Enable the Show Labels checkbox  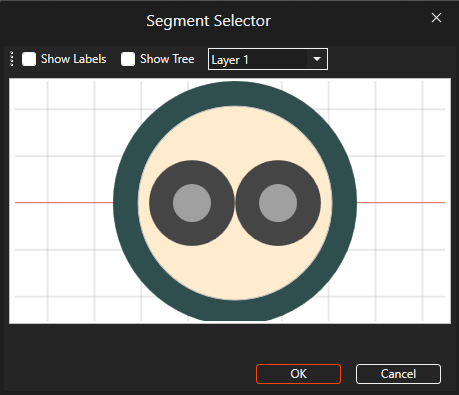29,59
